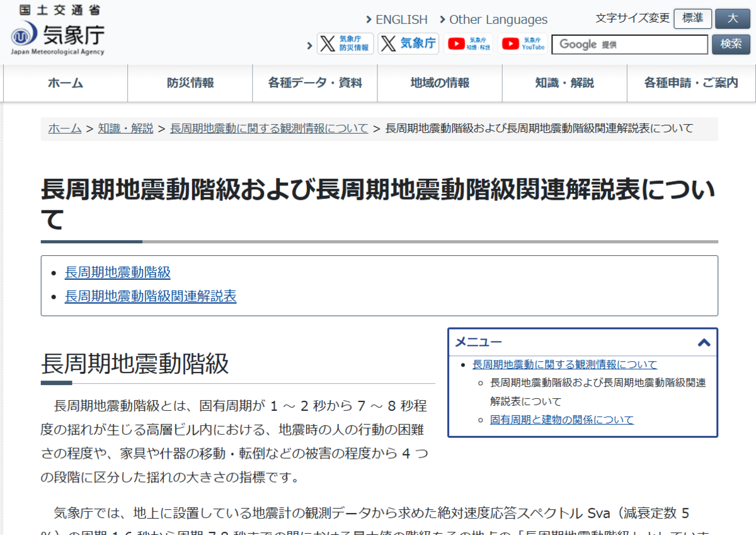Open menu link 固有周期と建物の関係について
This screenshot has width=756, height=535.
pyautogui.click(x=562, y=420)
